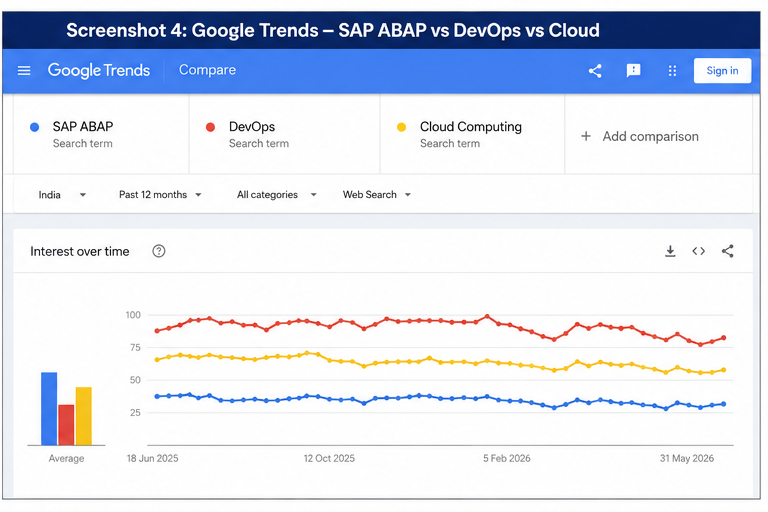Click the red DevOps color dot

(211, 127)
